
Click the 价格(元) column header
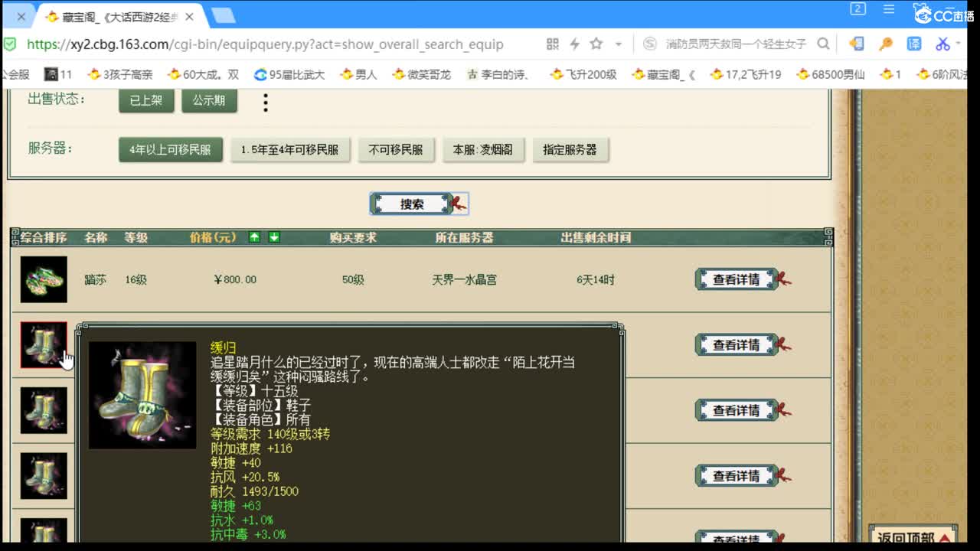(x=214, y=237)
